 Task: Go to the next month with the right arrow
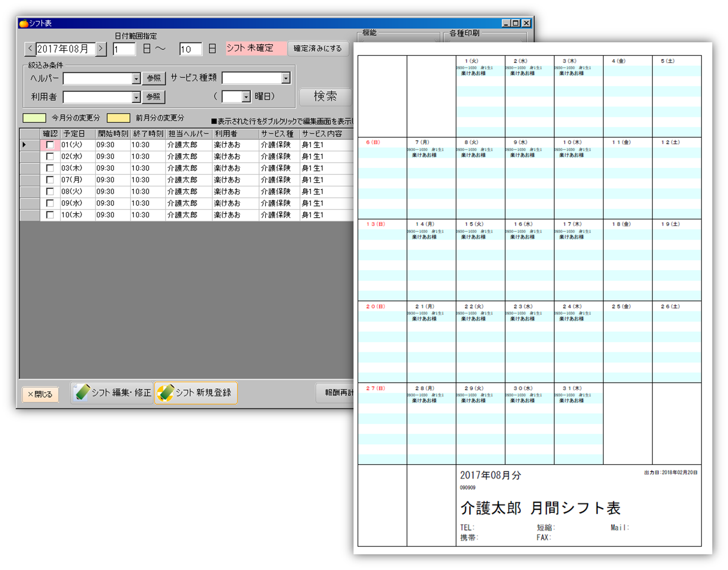[x=101, y=49]
